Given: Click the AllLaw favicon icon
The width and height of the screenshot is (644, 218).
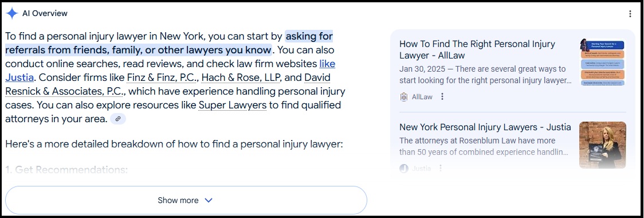Looking at the screenshot, I should [404, 96].
